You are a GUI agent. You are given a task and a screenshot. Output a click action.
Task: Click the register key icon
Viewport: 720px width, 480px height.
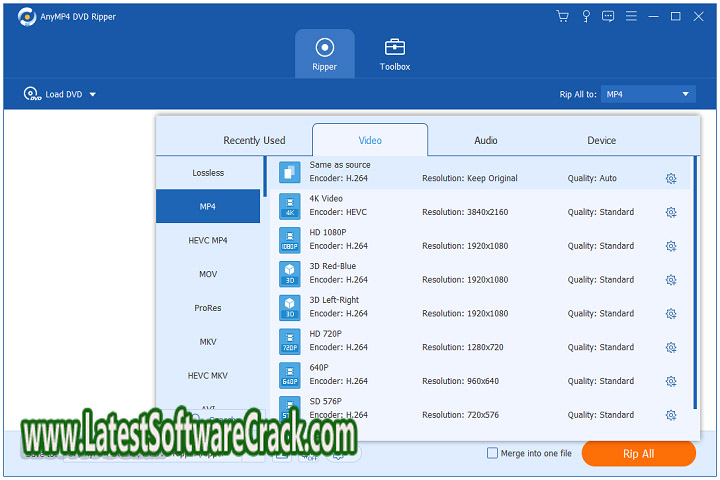(585, 16)
